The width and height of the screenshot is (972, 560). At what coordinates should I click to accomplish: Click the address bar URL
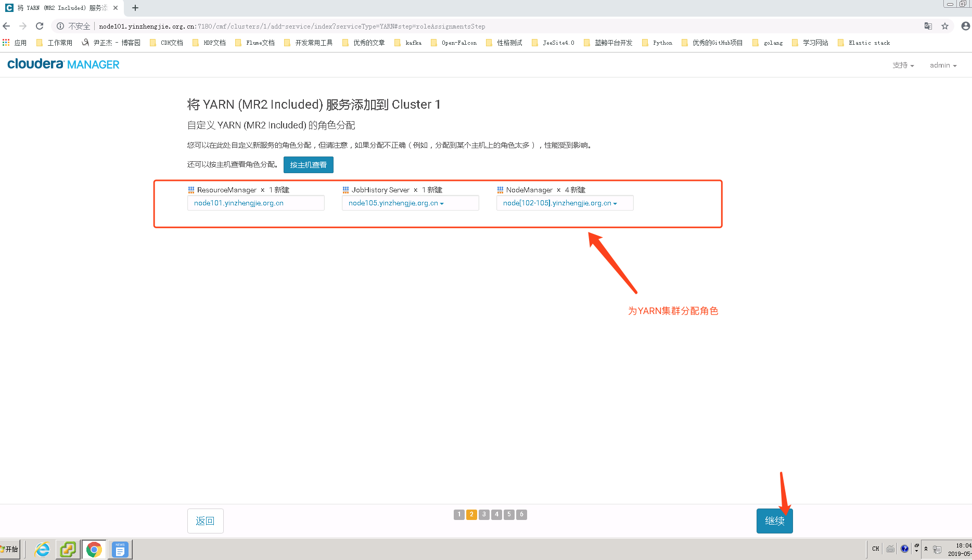click(x=292, y=26)
